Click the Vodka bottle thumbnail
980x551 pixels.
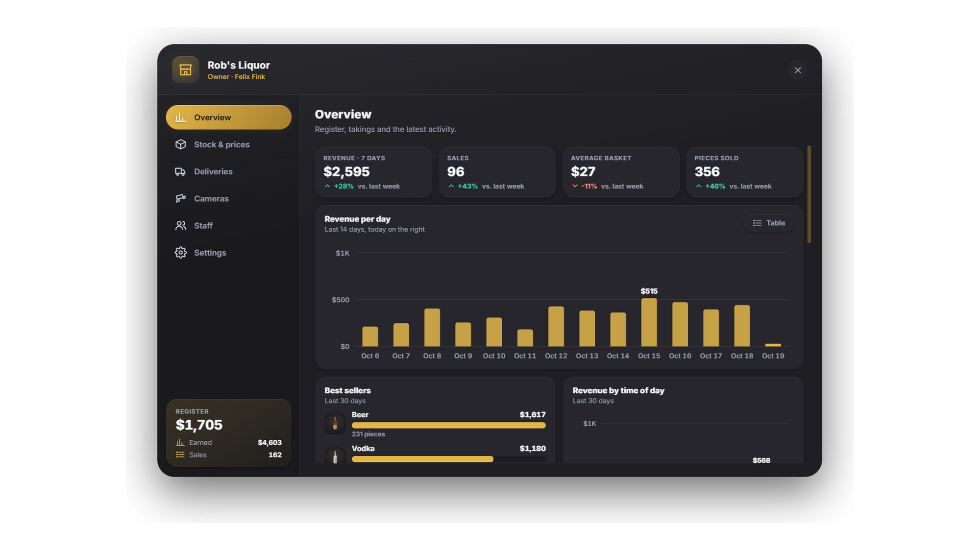point(335,456)
